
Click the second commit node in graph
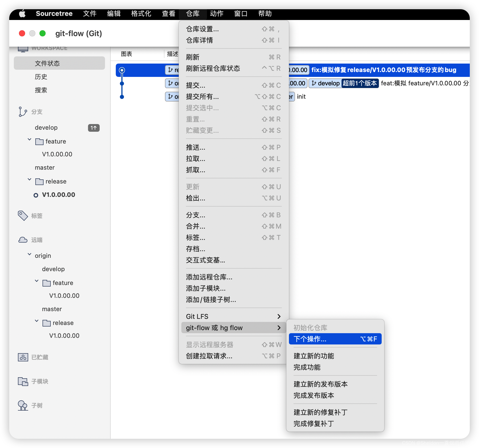122,84
